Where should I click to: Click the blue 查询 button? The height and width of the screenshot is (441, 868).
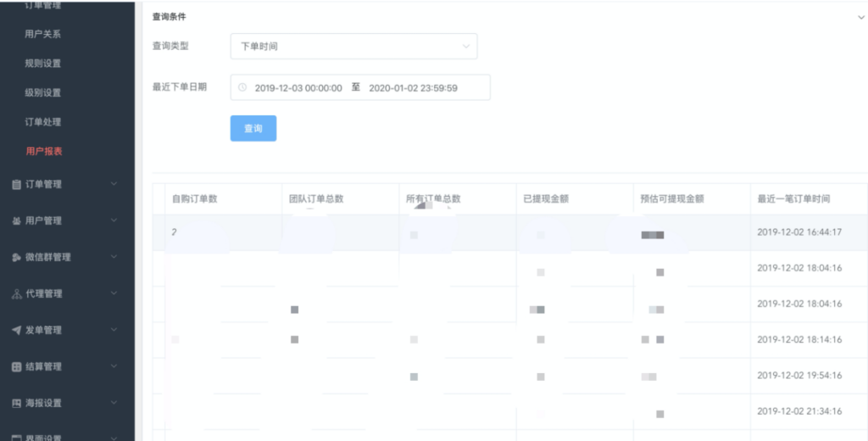point(253,129)
